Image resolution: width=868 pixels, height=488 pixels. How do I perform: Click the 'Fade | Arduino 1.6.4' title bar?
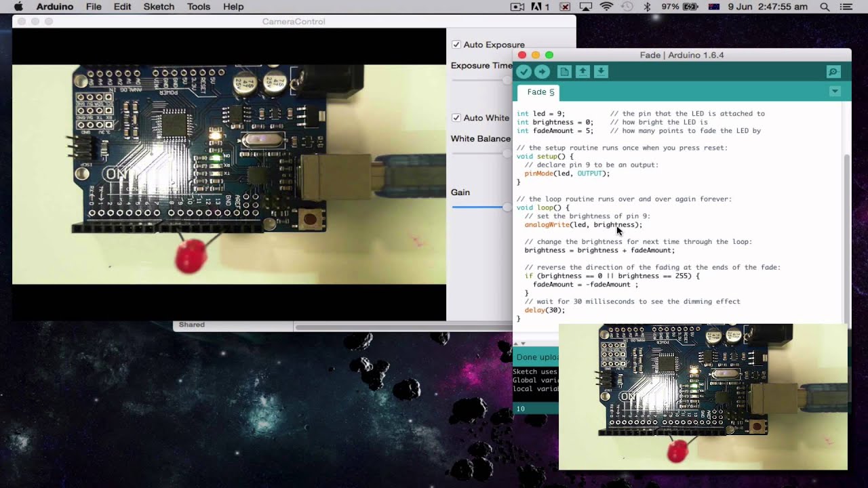[x=682, y=55]
